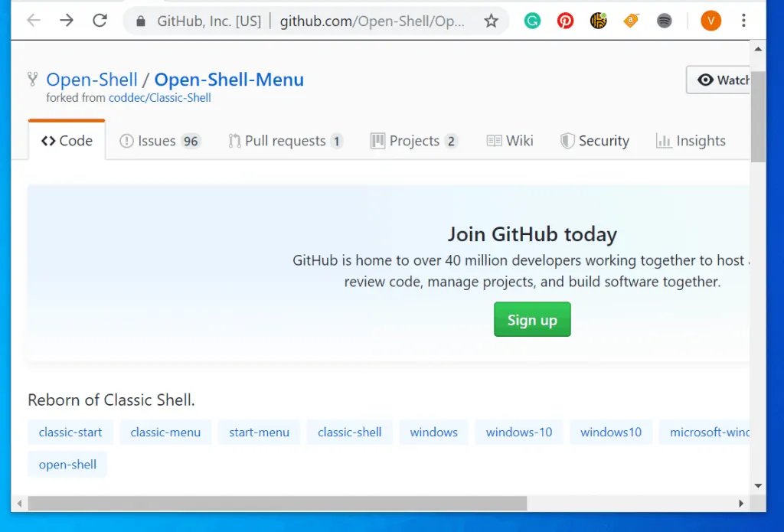Open the Pull requests tab
This screenshot has width=784, height=532.
(x=285, y=141)
